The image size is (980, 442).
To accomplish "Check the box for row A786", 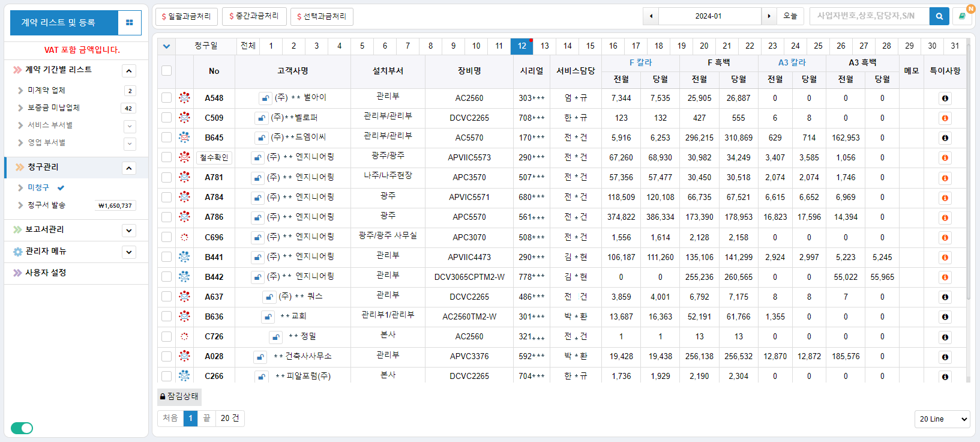I will pos(166,217).
